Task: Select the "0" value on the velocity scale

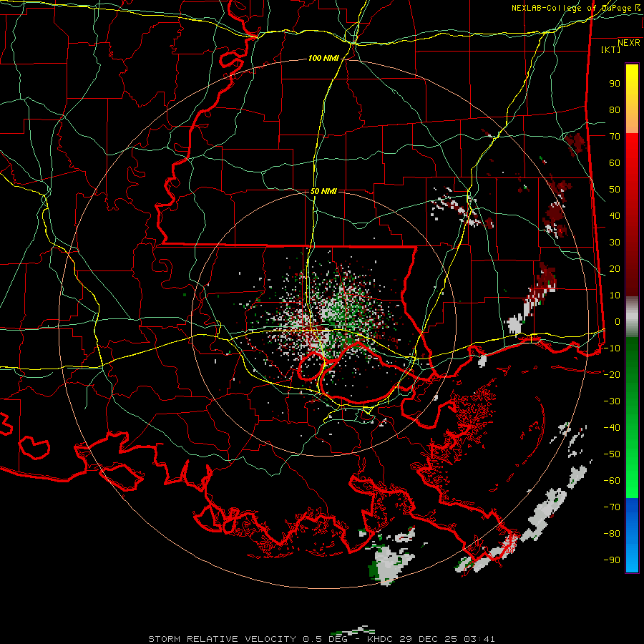Action: 618,322
